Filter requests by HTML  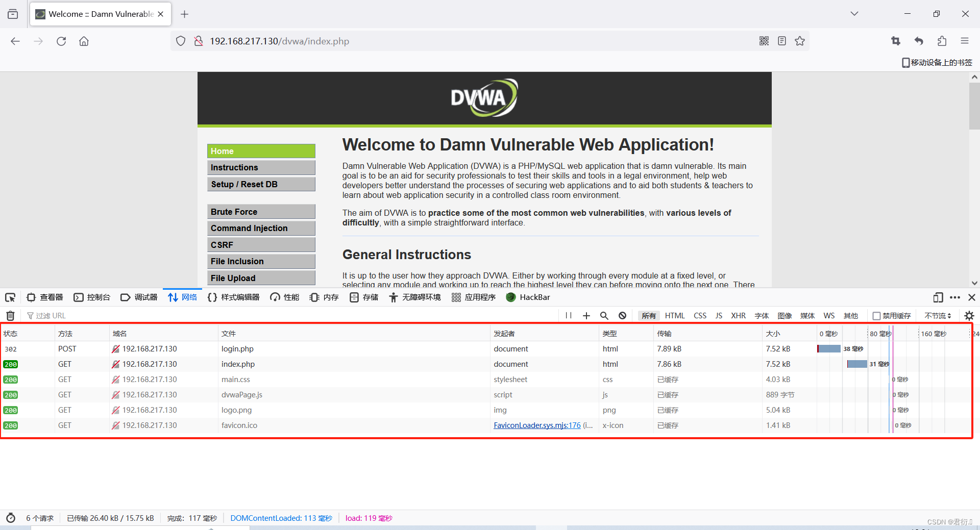(675, 316)
